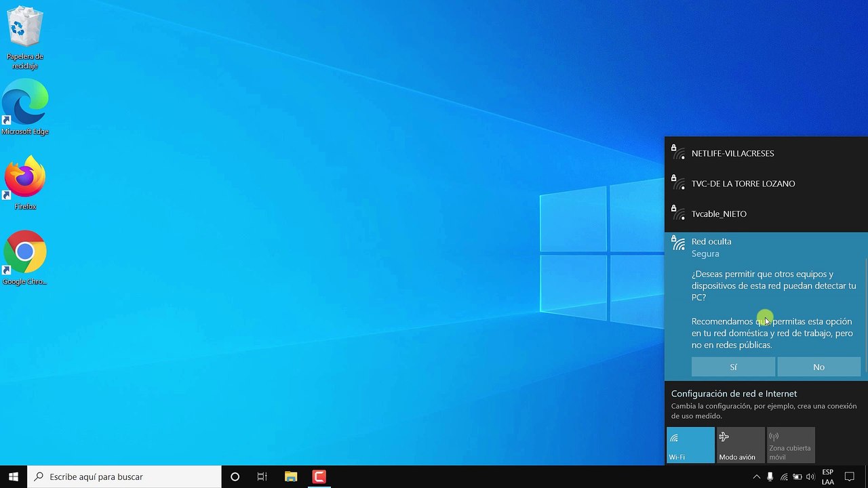
Task: Toggle the Wi-Fi quick action tile
Action: click(x=690, y=445)
